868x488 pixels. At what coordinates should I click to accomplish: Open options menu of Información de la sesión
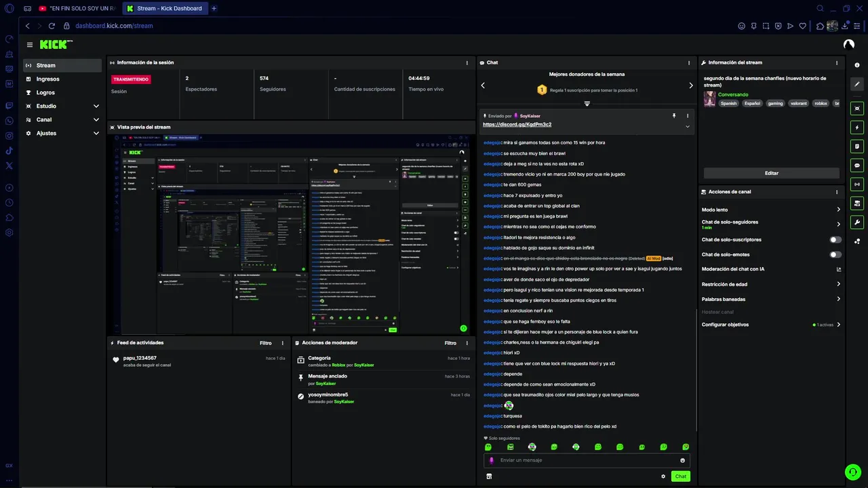[467, 62]
